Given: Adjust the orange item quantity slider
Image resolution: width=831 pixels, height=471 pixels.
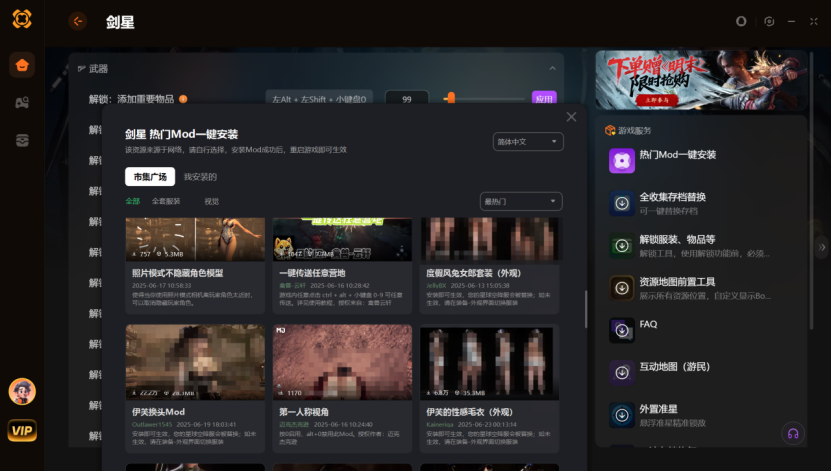Looking at the screenshot, I should pyautogui.click(x=450, y=98).
